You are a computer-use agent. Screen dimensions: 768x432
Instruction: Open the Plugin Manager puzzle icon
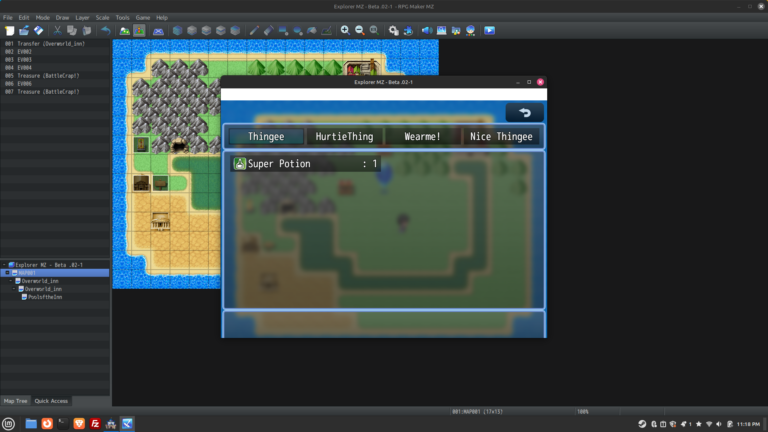point(408,30)
